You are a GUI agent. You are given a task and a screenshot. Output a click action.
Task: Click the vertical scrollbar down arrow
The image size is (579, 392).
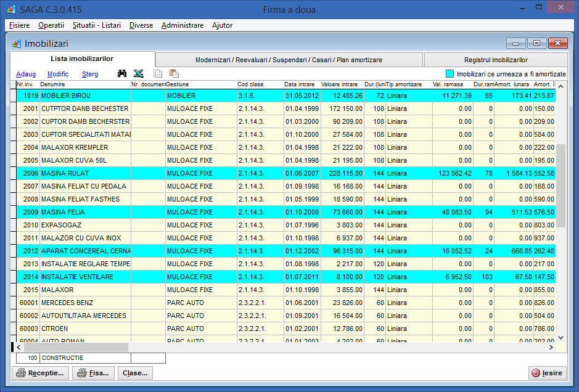point(561,337)
